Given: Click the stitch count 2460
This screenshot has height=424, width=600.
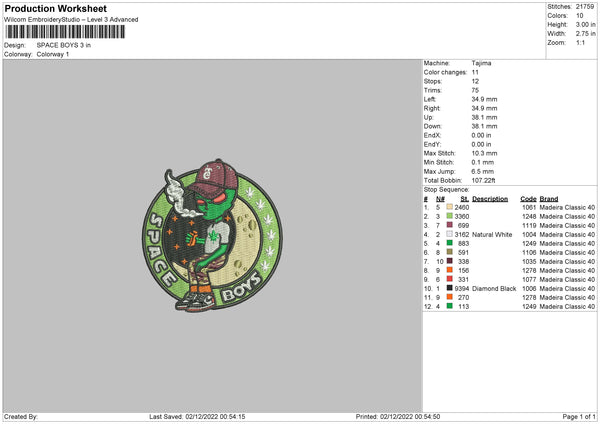Looking at the screenshot, I should coord(462,207).
